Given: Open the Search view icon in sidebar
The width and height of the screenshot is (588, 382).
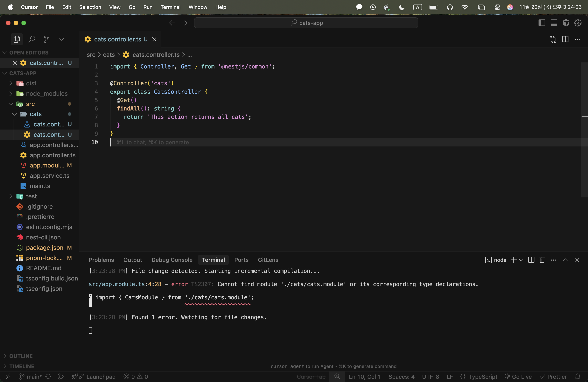Looking at the screenshot, I should (x=32, y=39).
